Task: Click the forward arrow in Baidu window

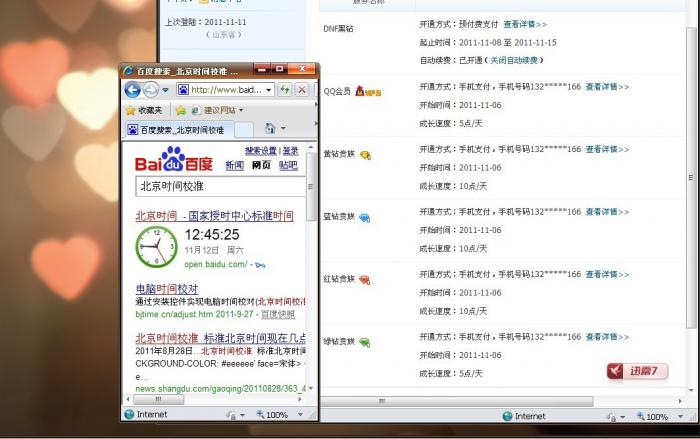Action: 151,90
